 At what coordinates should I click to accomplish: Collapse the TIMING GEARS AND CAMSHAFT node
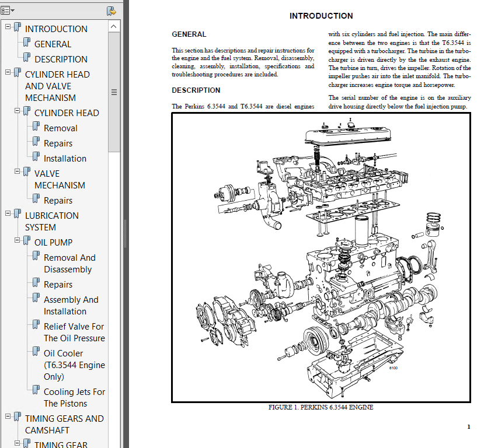pos(8,416)
